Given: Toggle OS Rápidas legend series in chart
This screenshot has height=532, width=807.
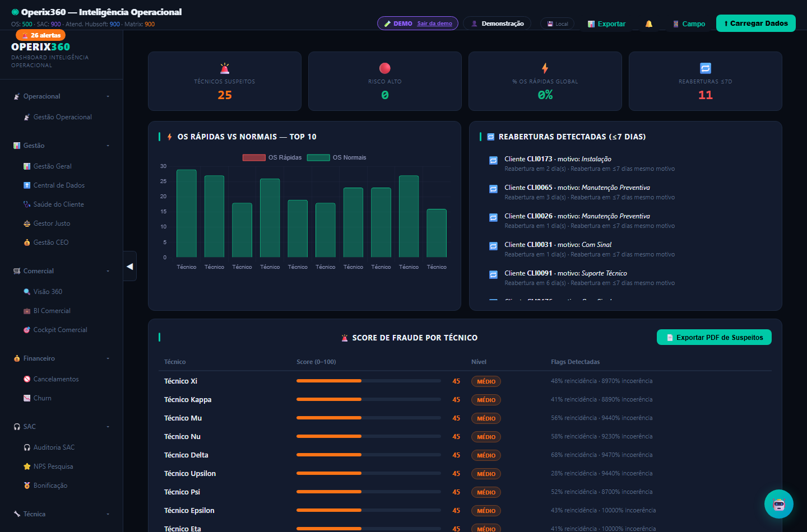Looking at the screenshot, I should point(272,157).
